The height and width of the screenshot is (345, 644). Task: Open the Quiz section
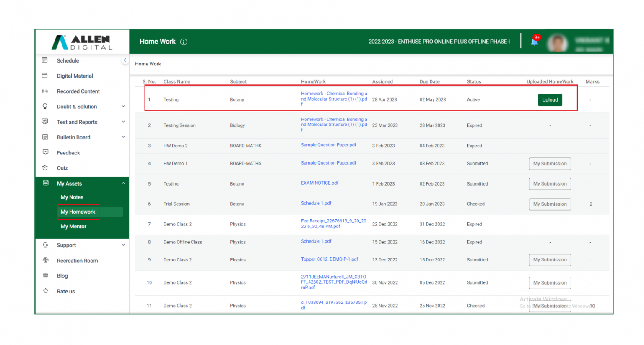pos(62,168)
